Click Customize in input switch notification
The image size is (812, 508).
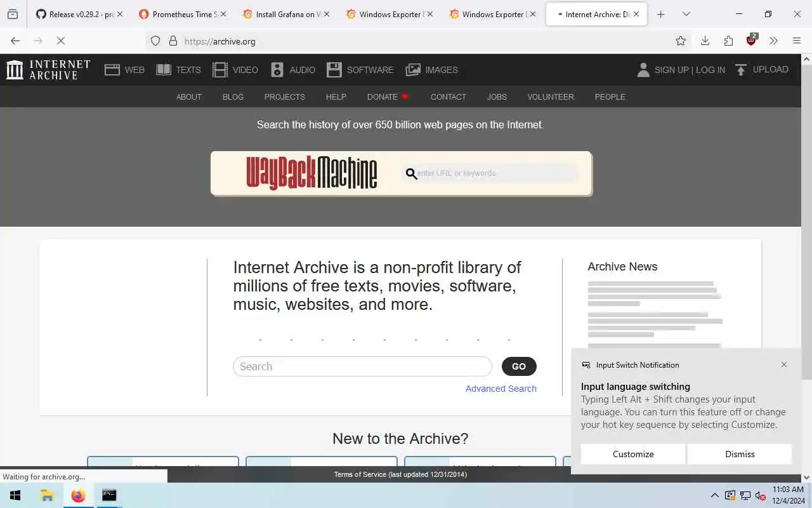[x=633, y=454]
